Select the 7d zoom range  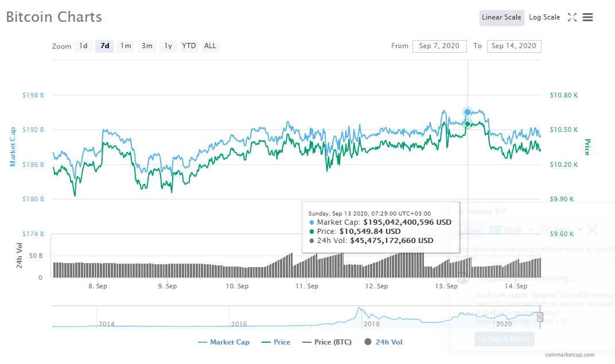coord(104,46)
